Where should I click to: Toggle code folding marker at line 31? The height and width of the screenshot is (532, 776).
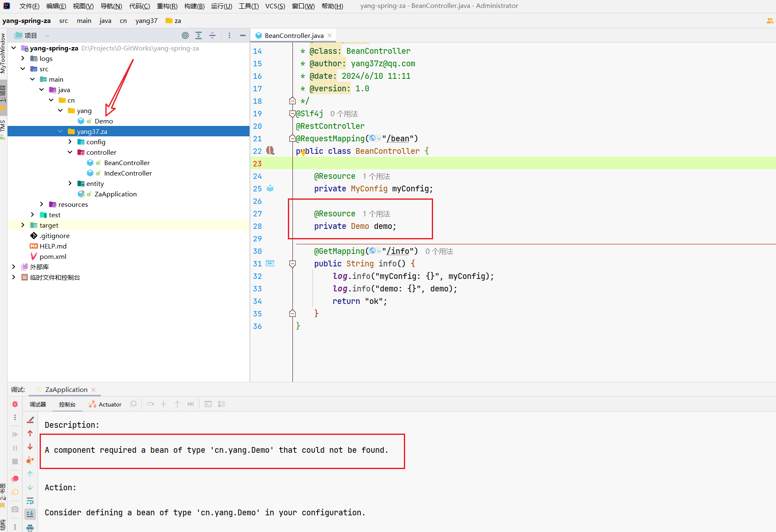(x=292, y=263)
